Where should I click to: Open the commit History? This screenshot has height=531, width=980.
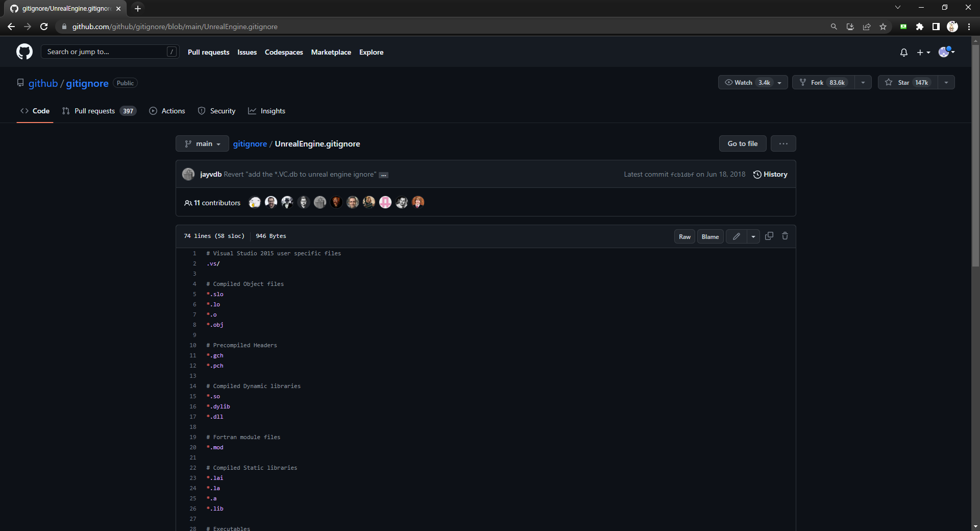[770, 175]
